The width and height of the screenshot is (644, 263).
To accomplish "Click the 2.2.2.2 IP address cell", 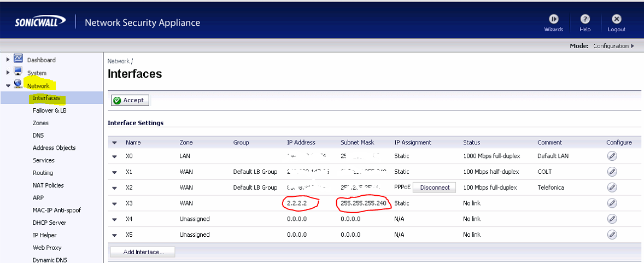I will 297,203.
